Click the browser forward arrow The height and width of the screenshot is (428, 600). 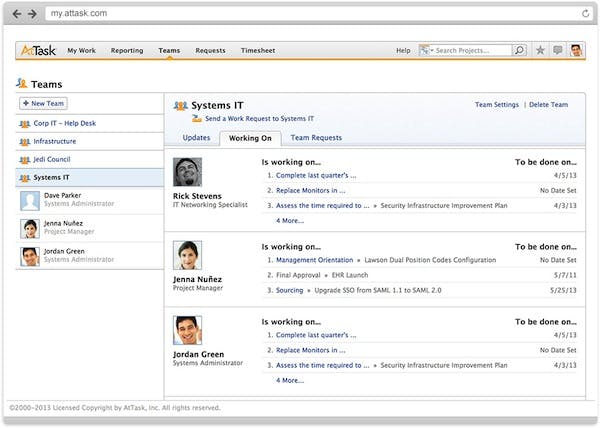(x=32, y=14)
